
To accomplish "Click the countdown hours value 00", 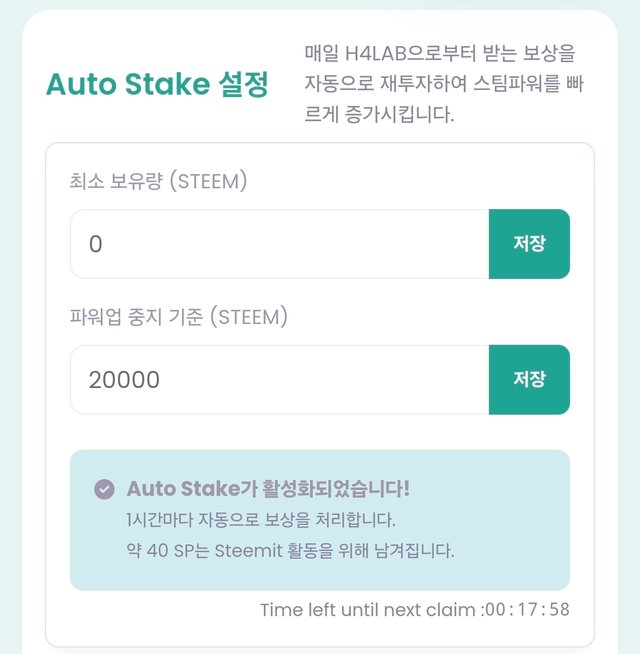I will tap(493, 609).
